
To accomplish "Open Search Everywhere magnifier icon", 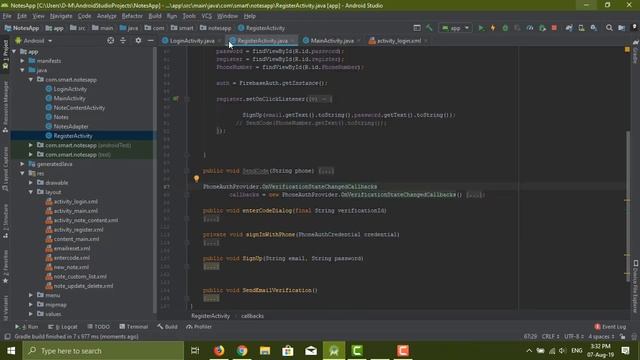I will [x=609, y=28].
